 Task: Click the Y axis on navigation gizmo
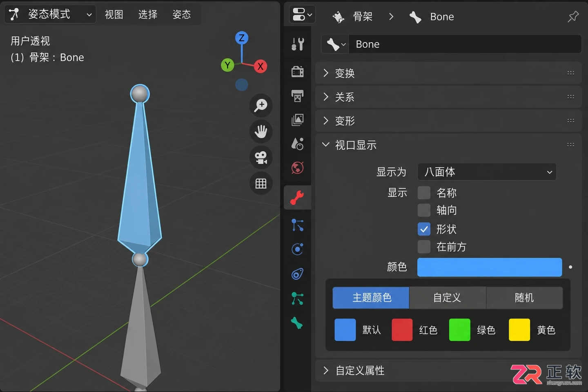[227, 65]
